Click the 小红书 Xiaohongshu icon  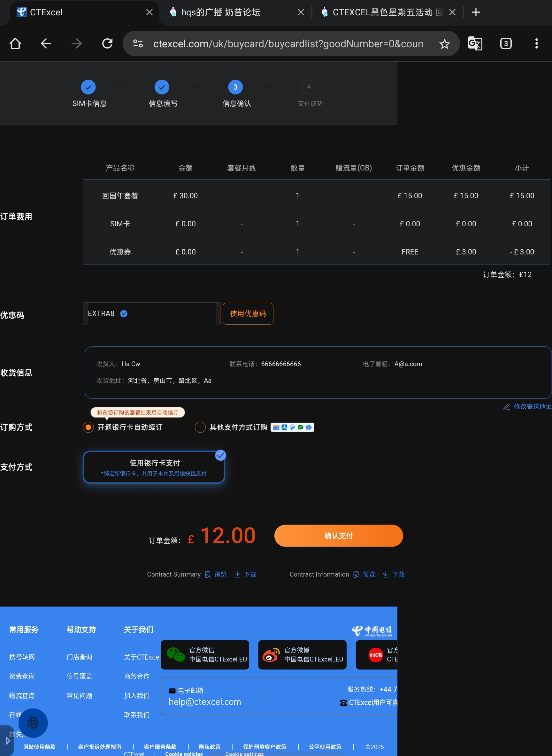pos(376,654)
